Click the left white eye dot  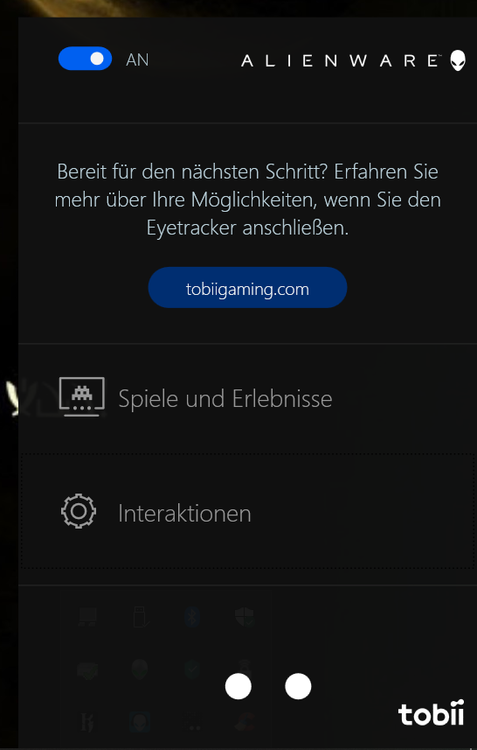click(x=238, y=686)
